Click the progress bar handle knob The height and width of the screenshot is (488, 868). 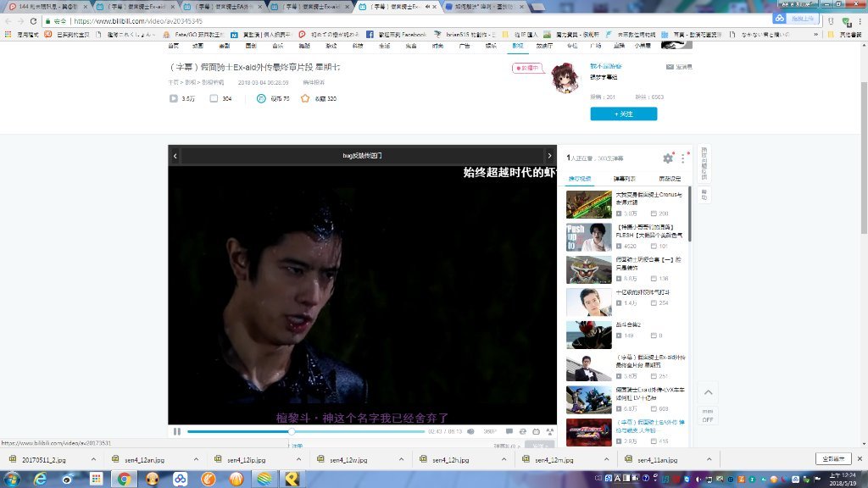pyautogui.click(x=292, y=431)
